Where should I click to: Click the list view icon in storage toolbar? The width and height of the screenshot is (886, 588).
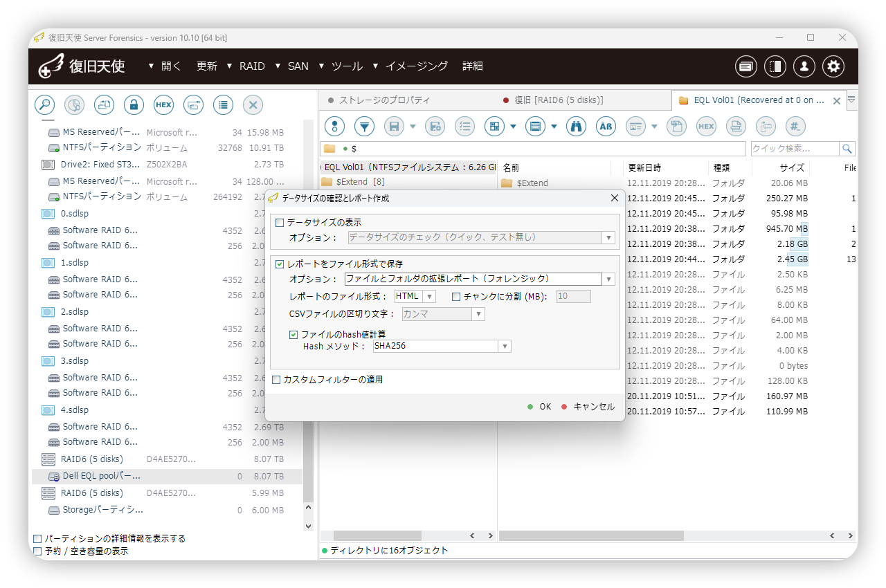pyautogui.click(x=223, y=105)
